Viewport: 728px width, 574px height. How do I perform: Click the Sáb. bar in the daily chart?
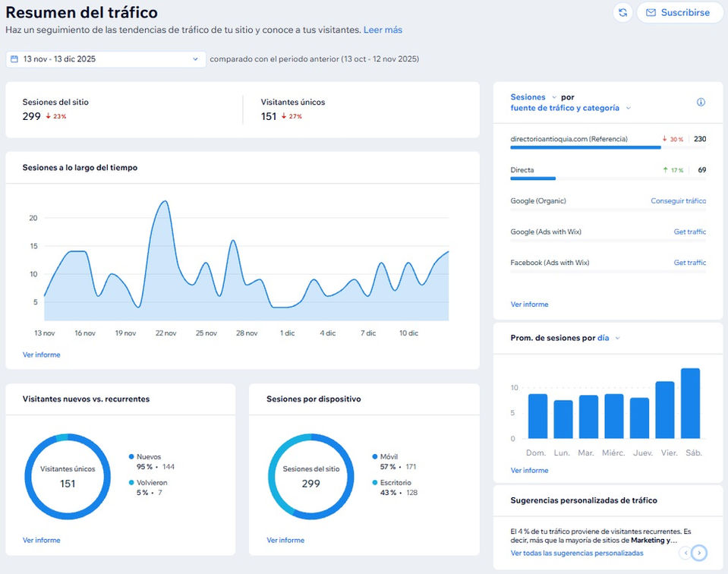690,403
